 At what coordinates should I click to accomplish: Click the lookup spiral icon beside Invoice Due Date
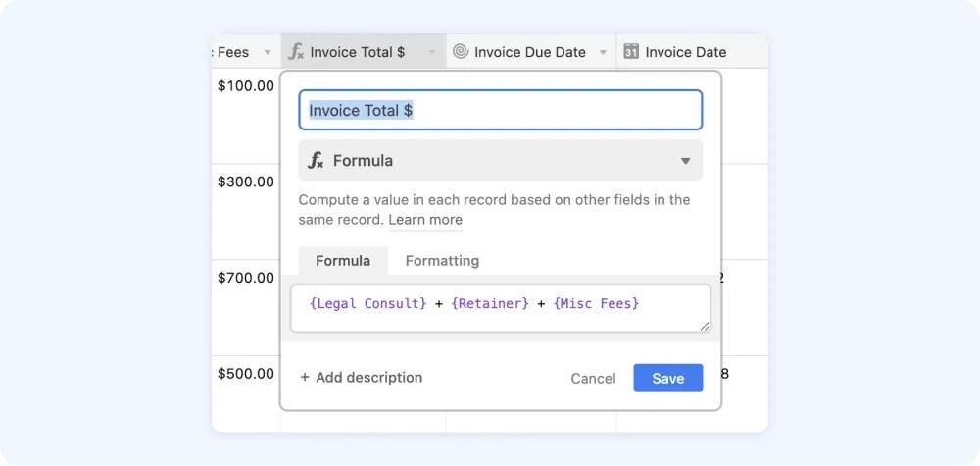click(x=461, y=52)
